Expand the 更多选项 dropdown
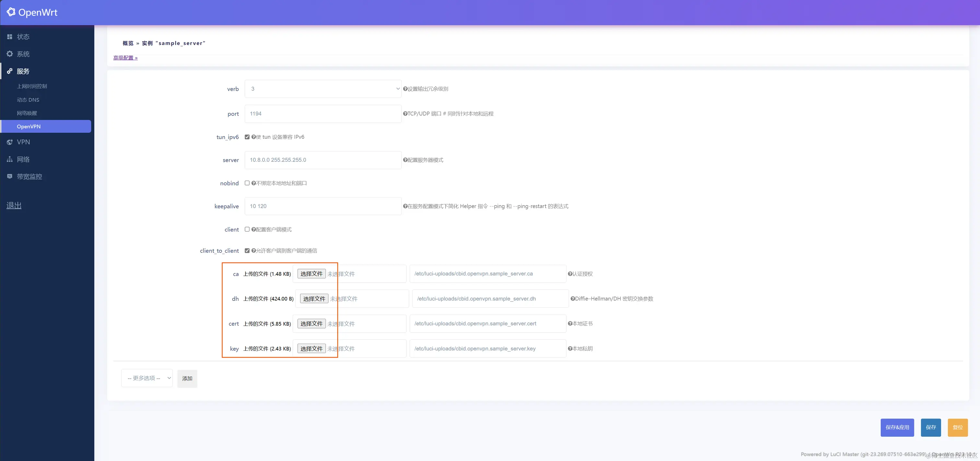This screenshot has height=461, width=980. point(147,378)
